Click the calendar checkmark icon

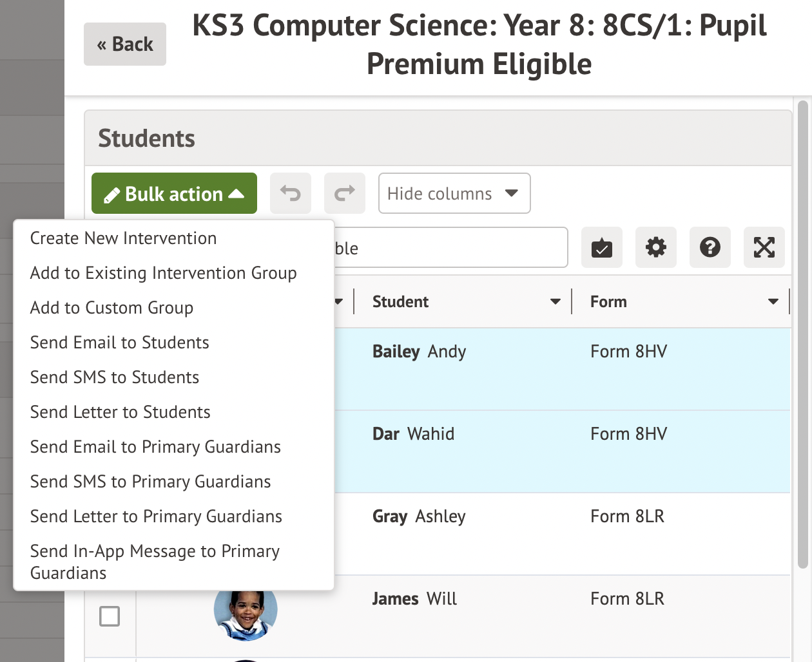602,247
